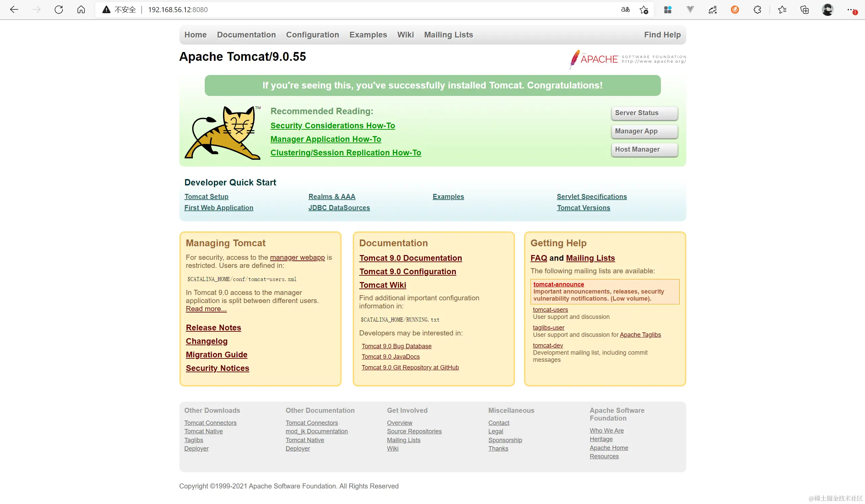Click the user profile avatar
This screenshot has width=865, height=504.
pos(827,9)
